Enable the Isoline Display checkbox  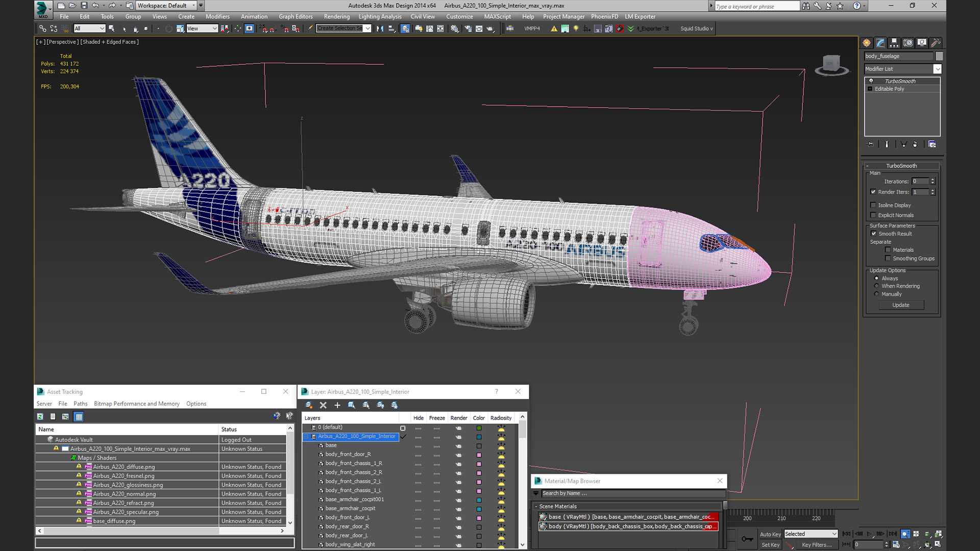pos(873,205)
